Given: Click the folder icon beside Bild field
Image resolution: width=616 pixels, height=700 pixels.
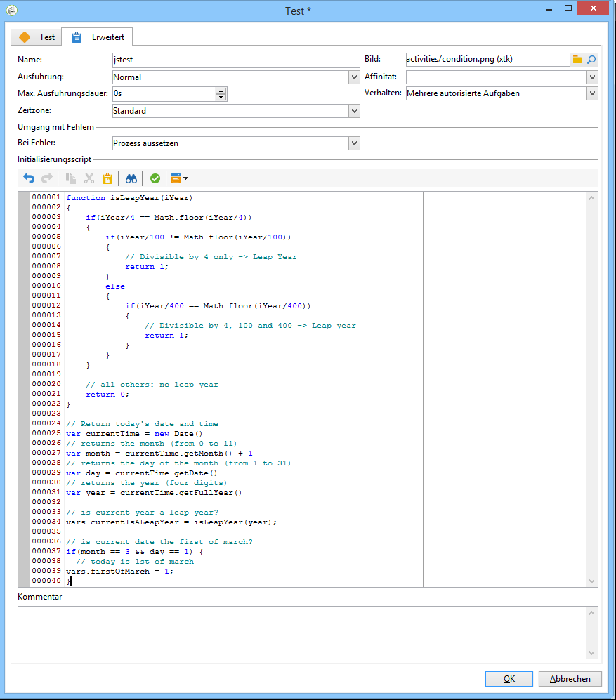Looking at the screenshot, I should [577, 60].
